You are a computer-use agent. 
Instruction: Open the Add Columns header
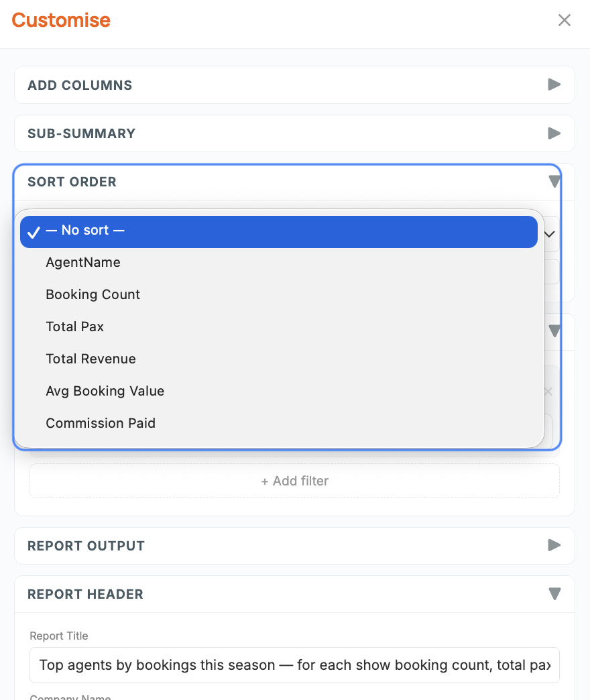point(294,85)
